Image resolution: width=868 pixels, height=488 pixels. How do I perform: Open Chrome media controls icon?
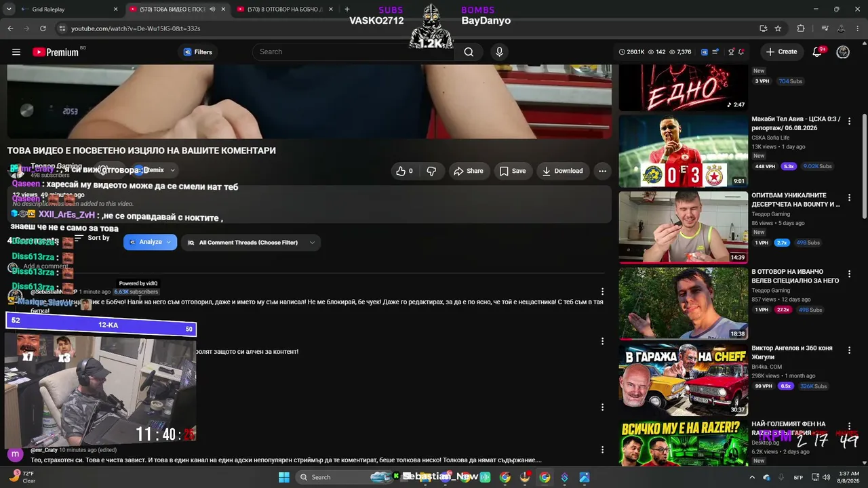tap(825, 28)
